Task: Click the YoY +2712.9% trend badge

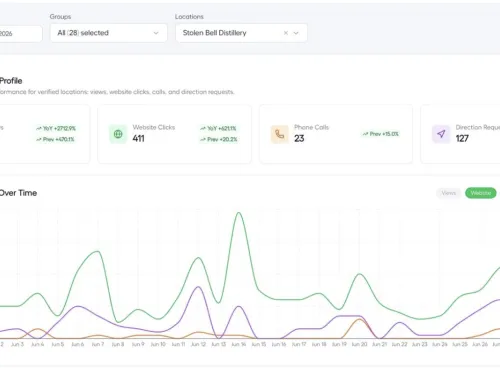Action: pos(56,128)
